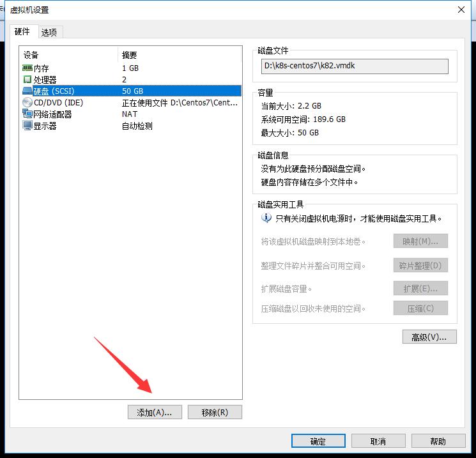Click the NAT summary value
This screenshot has height=458, width=476.
pos(130,114)
